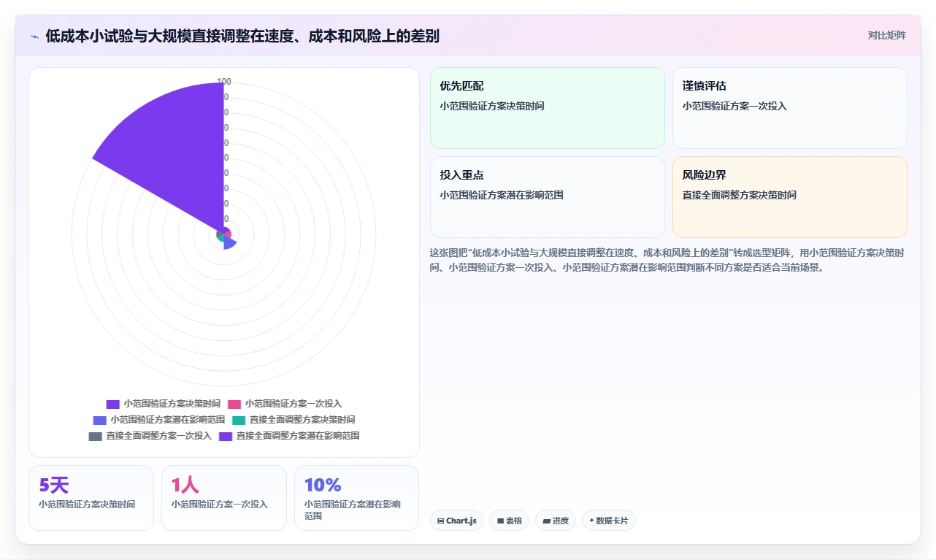Click the 表格 tag chip
This screenshot has height=560, width=936.
click(509, 521)
